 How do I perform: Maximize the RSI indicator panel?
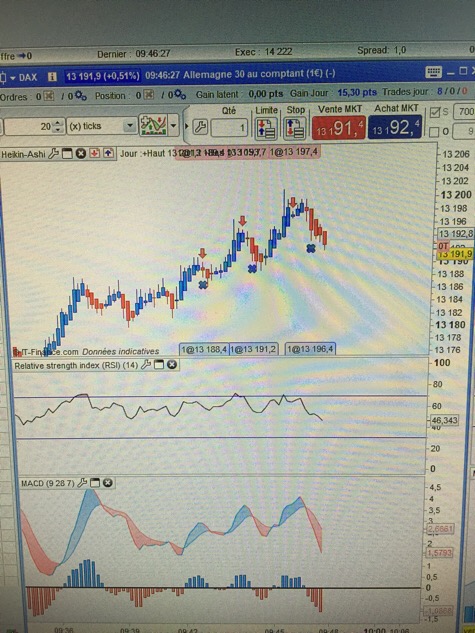pyautogui.click(x=159, y=365)
